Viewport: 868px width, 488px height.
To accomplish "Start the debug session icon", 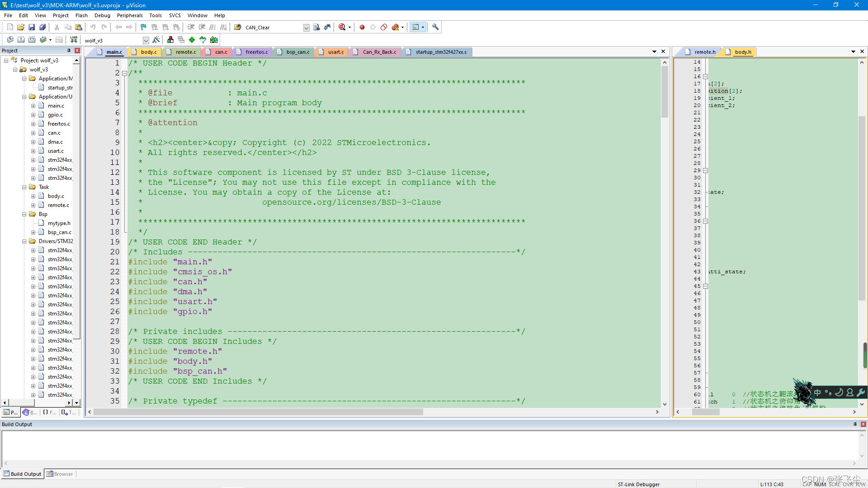I will pos(342,28).
